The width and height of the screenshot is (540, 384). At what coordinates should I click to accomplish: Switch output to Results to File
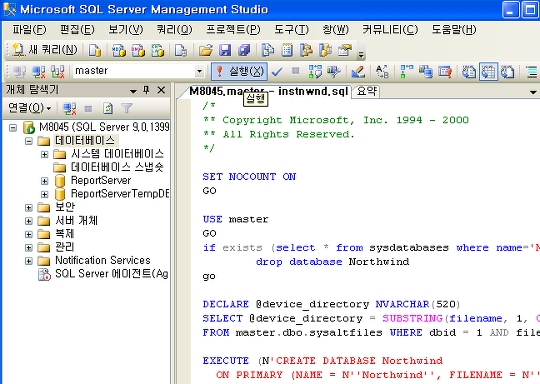(508, 72)
